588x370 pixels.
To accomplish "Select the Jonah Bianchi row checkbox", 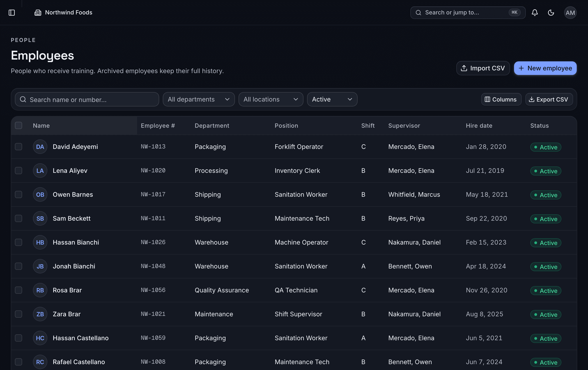I will [x=18, y=266].
